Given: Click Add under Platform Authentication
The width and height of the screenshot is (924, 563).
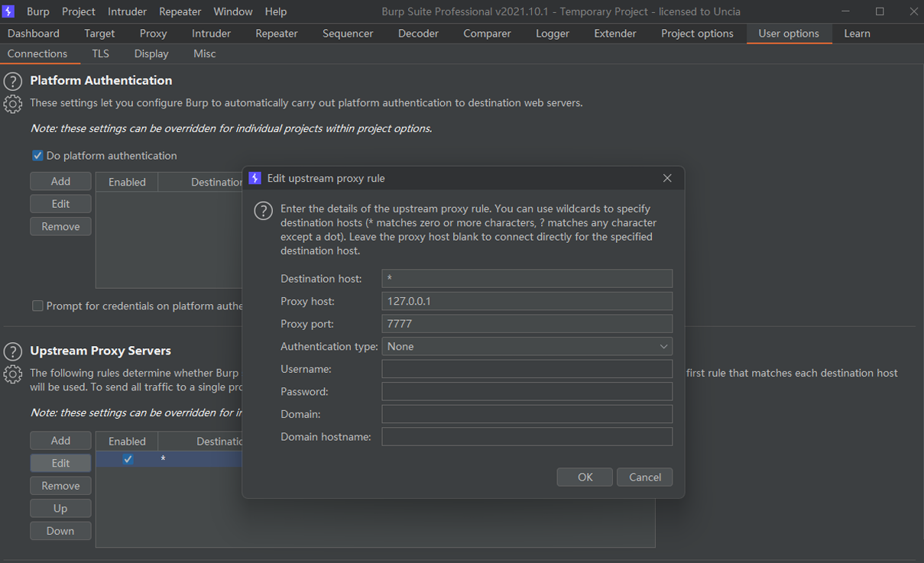Looking at the screenshot, I should tap(60, 181).
